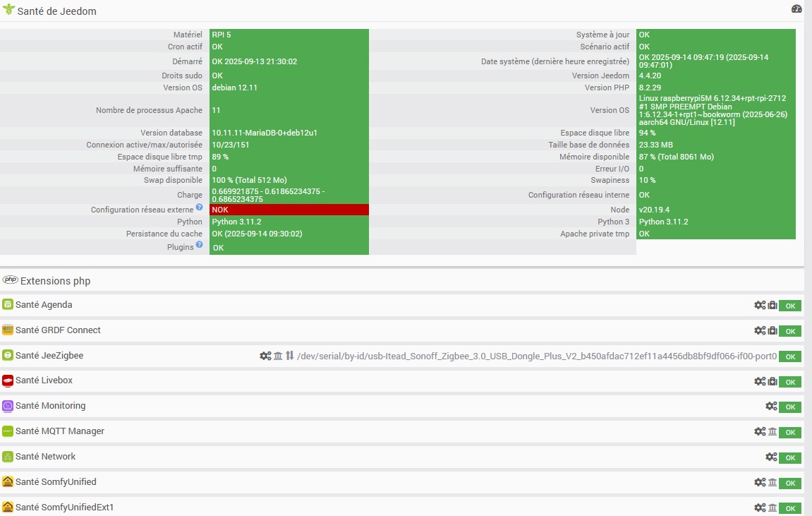
Task: Click the OK status badge for Santé SomfyUnified
Action: (x=790, y=483)
